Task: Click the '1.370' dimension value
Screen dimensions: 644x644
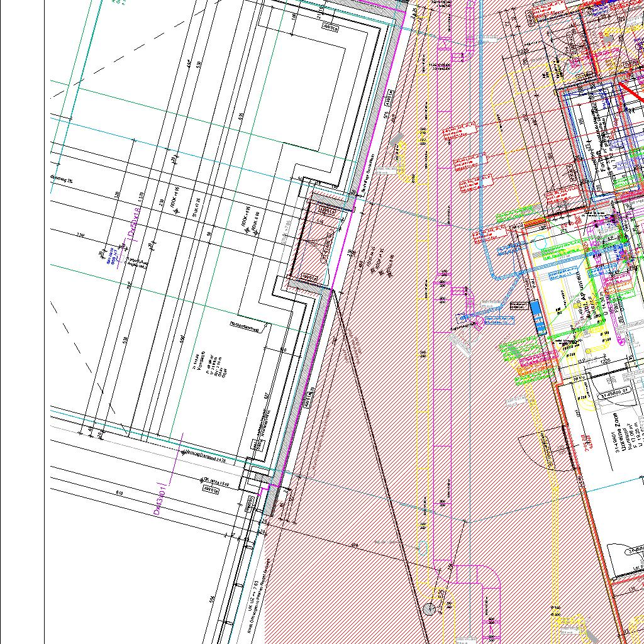Action: 142,197
